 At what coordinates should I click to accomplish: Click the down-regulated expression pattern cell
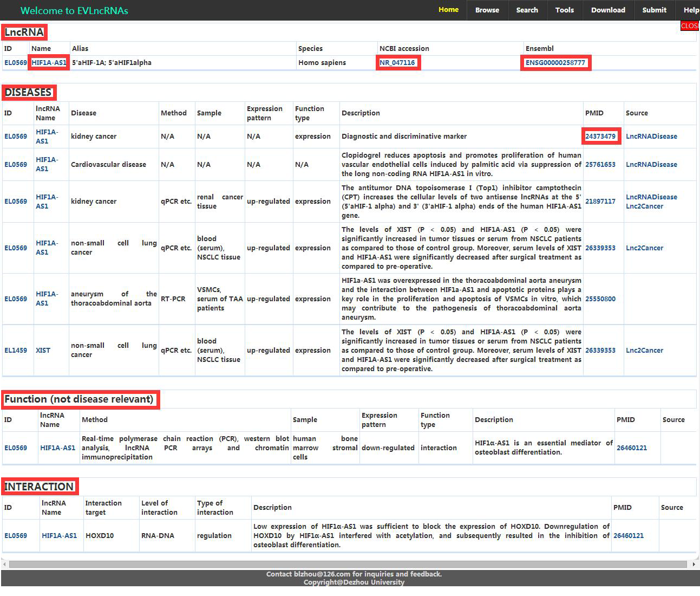(x=388, y=448)
